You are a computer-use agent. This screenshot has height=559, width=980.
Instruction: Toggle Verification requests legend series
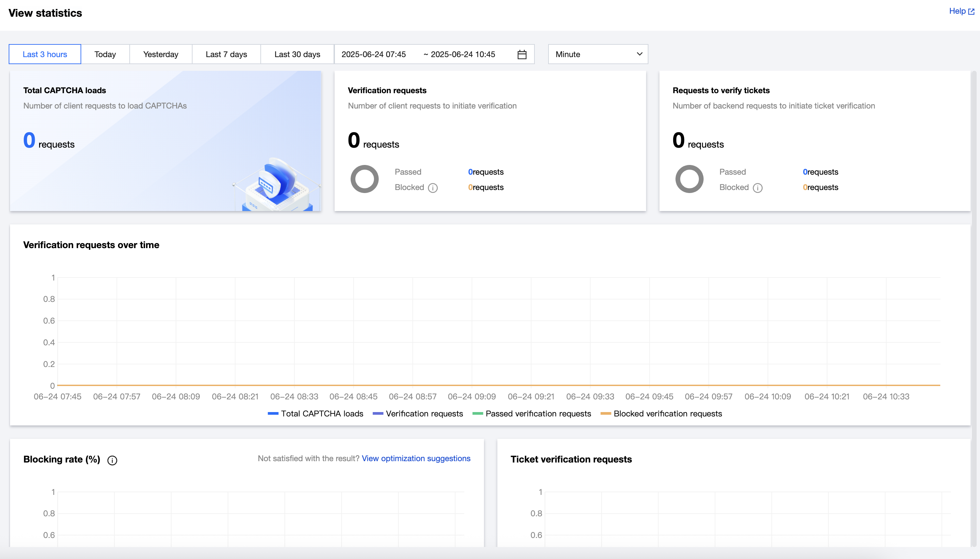[417, 413]
